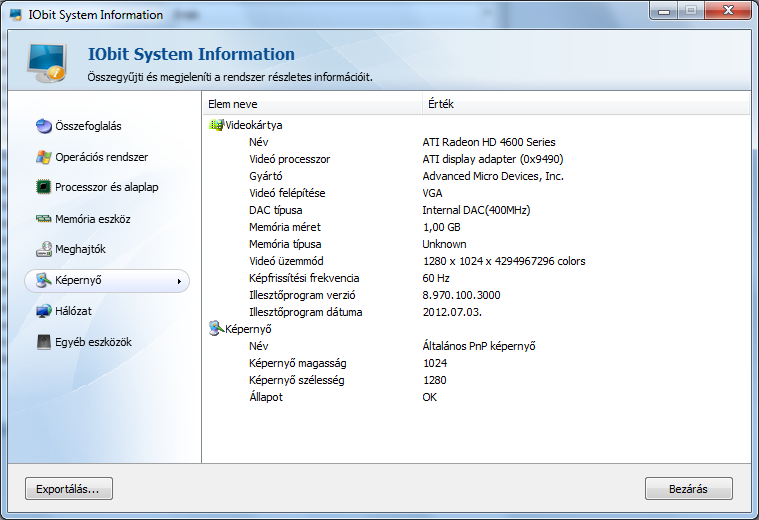Sort by the Elem neve column header
The height and width of the screenshot is (520, 759).
point(313,104)
